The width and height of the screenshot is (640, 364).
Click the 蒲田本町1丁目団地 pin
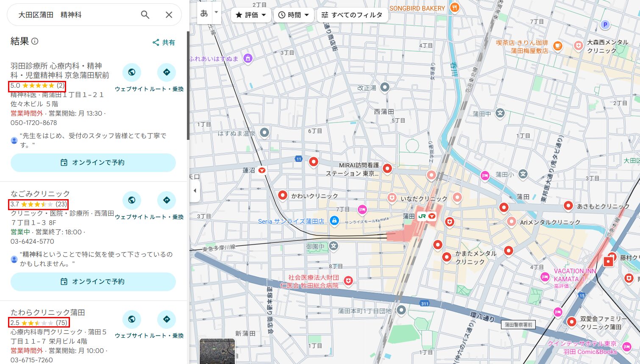tap(401, 310)
